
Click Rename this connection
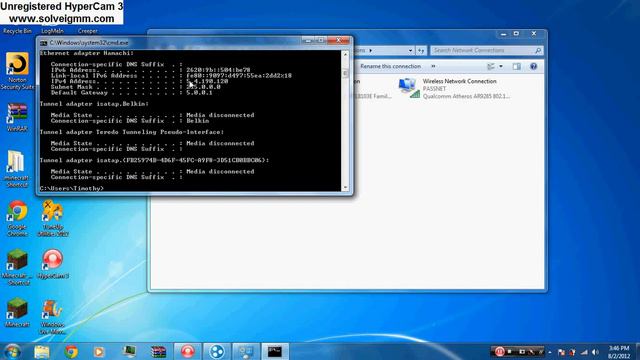click(390, 66)
